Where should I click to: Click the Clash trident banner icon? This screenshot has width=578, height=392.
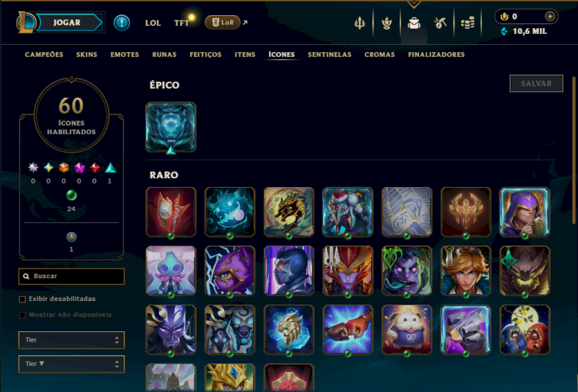(359, 23)
